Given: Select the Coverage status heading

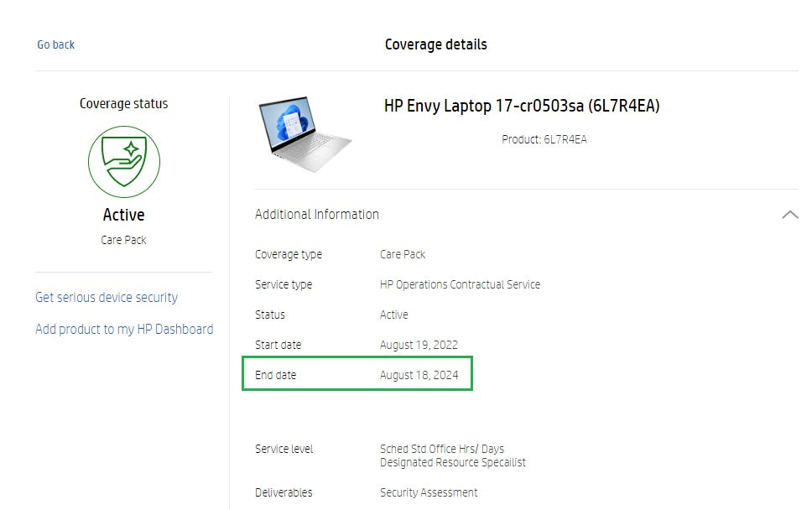Looking at the screenshot, I should (x=124, y=103).
